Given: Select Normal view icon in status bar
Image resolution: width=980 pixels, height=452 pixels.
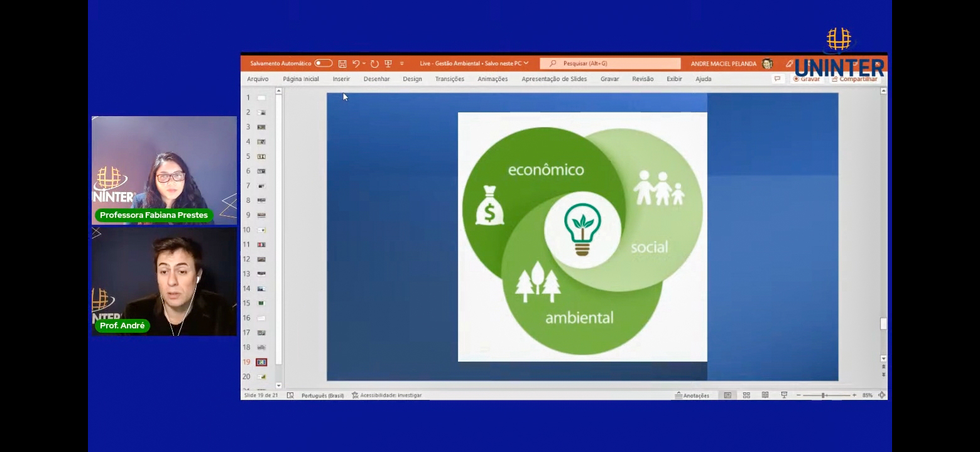Looking at the screenshot, I should (727, 395).
